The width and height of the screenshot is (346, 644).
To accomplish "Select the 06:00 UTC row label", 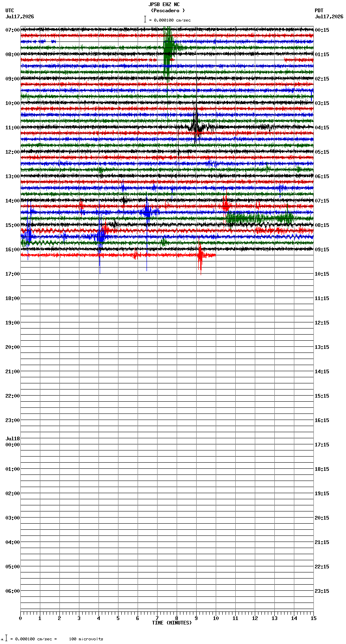I will click(x=13, y=591).
